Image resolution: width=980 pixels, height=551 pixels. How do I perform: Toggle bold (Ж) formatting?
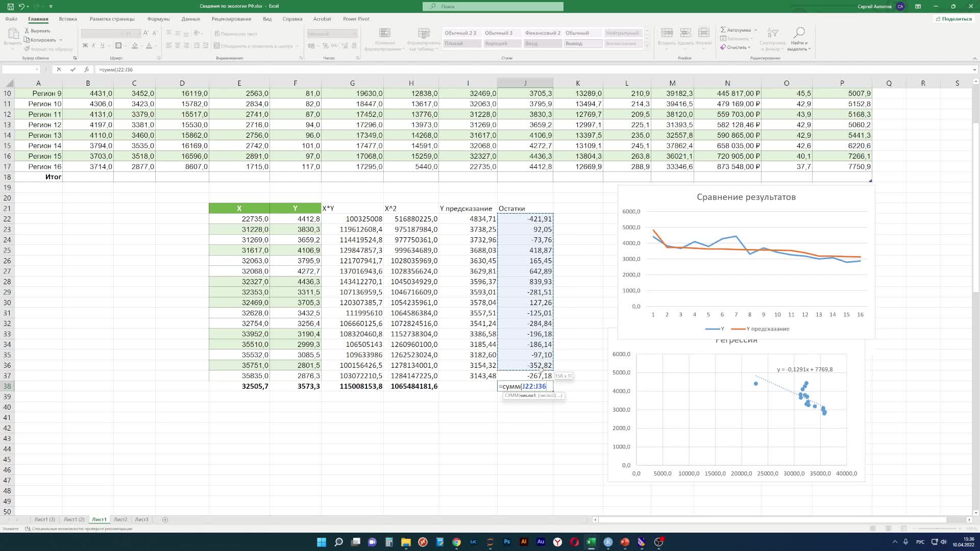coord(85,46)
